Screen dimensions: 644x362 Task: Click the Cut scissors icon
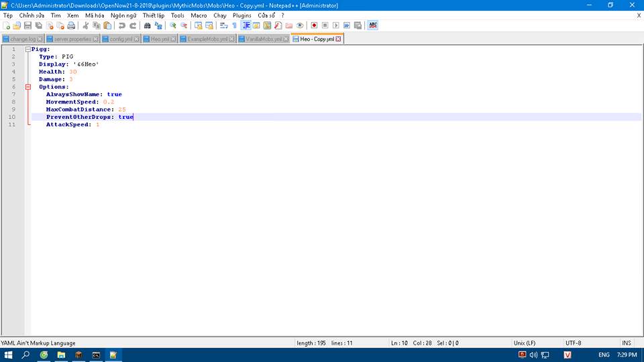click(x=85, y=26)
